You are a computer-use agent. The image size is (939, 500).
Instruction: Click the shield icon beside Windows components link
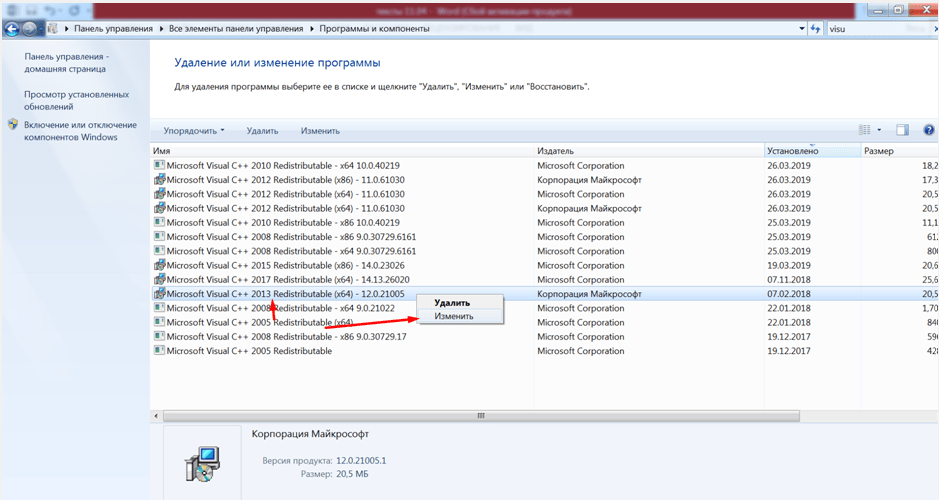click(x=12, y=125)
